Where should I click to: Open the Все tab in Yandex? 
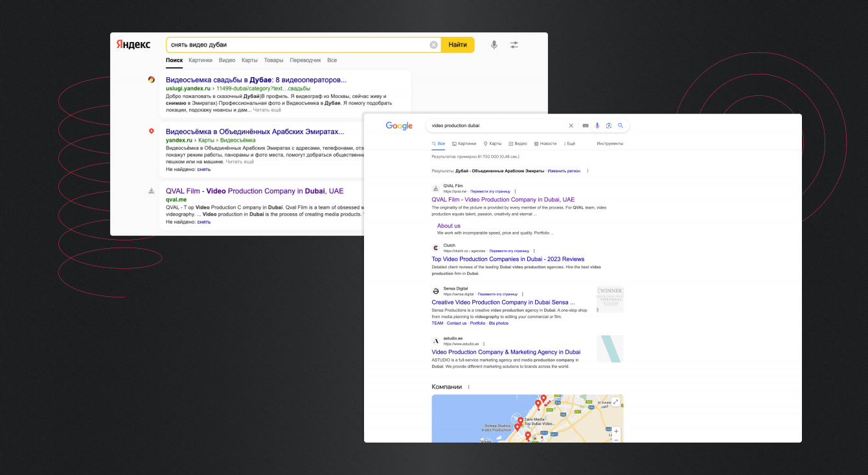332,60
